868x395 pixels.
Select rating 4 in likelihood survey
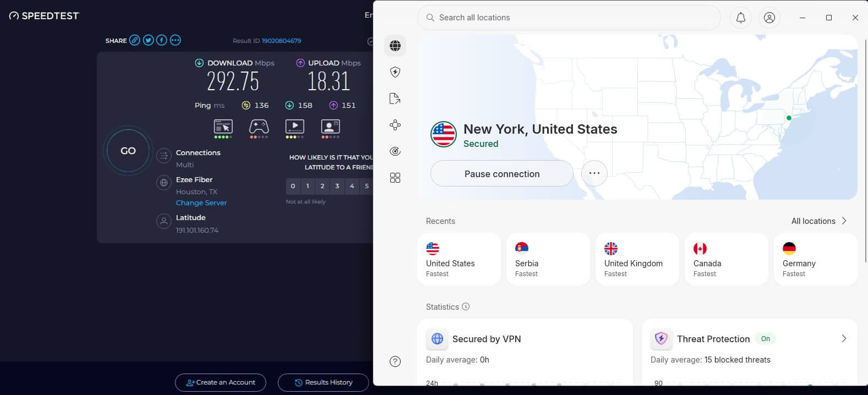click(x=352, y=186)
